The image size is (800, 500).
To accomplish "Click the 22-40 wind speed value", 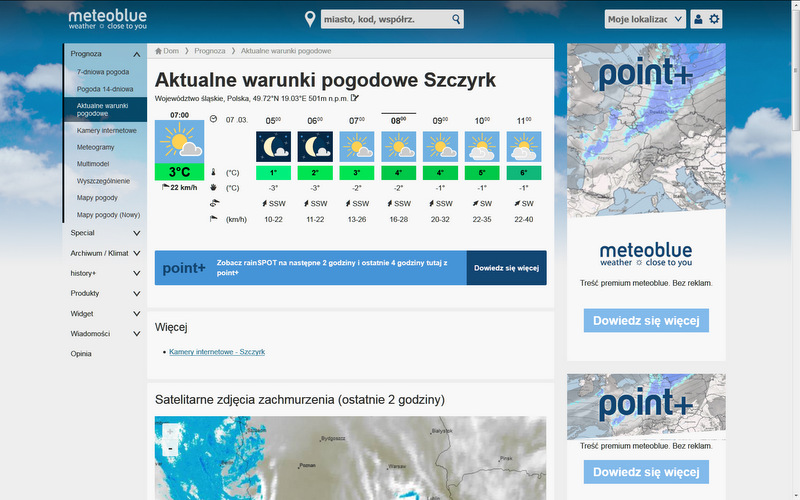I will [x=524, y=219].
